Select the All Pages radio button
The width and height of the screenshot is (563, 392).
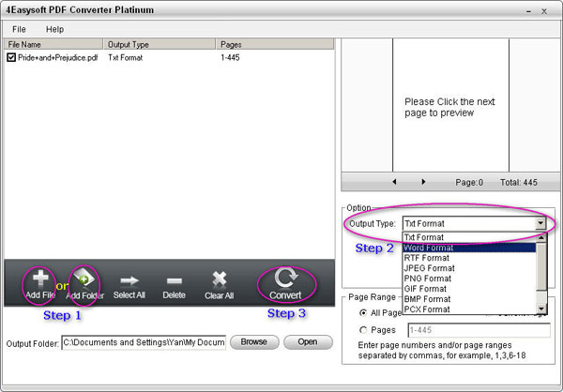coord(363,313)
